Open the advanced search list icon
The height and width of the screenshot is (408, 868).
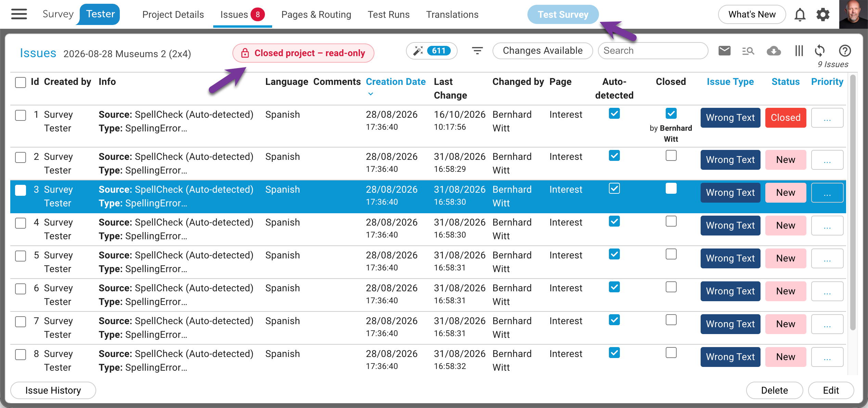pos(748,51)
